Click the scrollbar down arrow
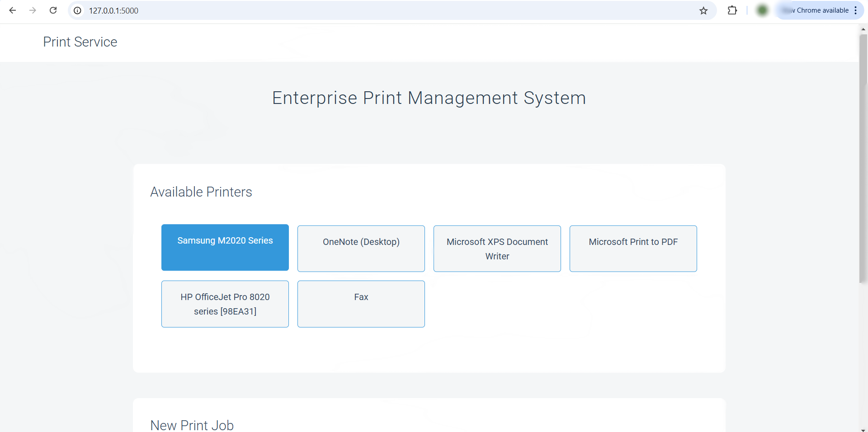 coord(863,429)
